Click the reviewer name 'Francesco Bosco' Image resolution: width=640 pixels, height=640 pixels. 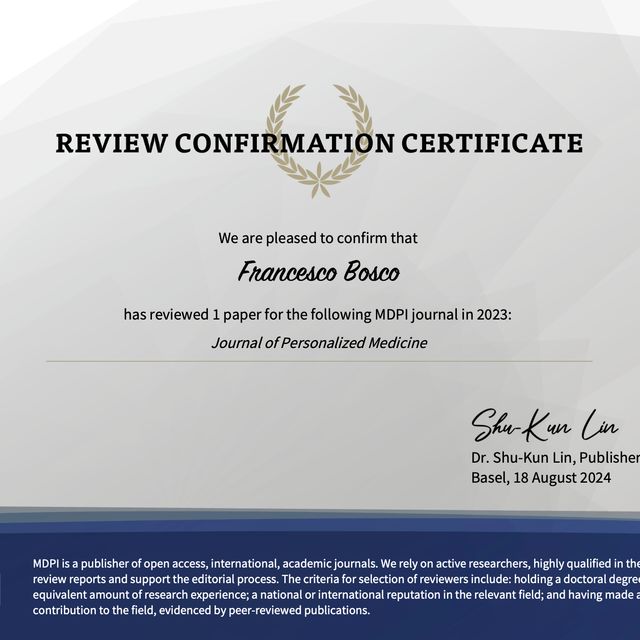tap(319, 272)
